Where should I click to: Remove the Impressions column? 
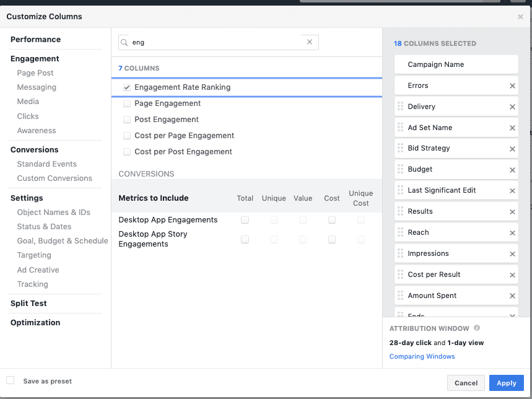point(512,254)
